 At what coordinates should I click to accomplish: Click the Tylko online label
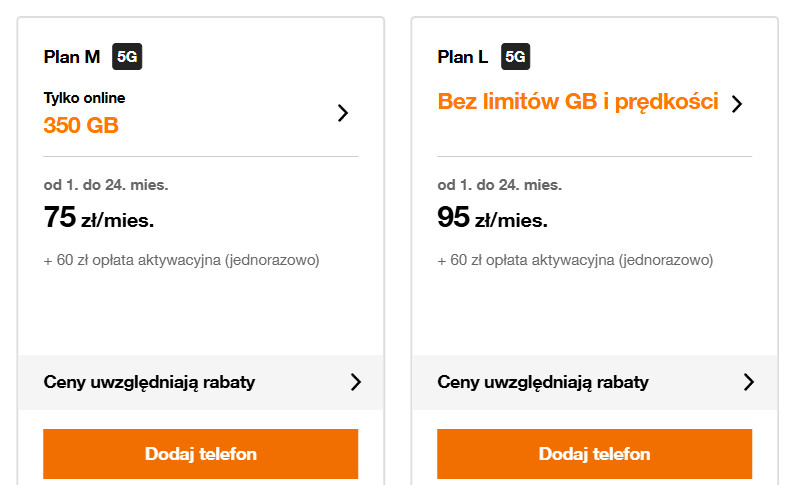pyautogui.click(x=85, y=98)
